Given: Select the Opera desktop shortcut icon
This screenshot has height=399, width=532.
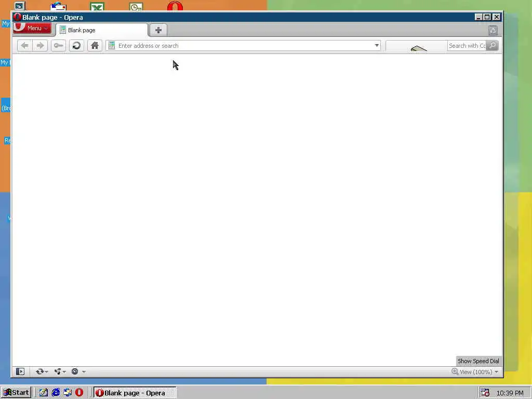Looking at the screenshot, I should (175, 6).
